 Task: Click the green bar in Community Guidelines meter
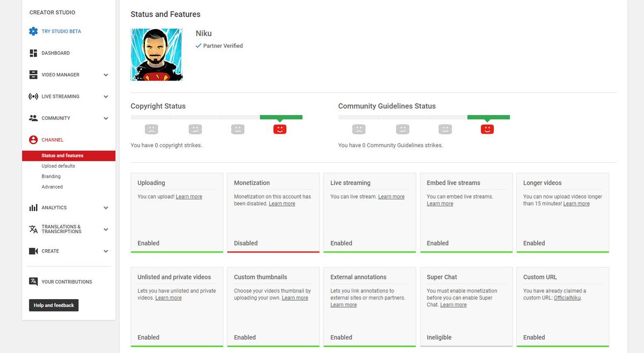tap(488, 117)
